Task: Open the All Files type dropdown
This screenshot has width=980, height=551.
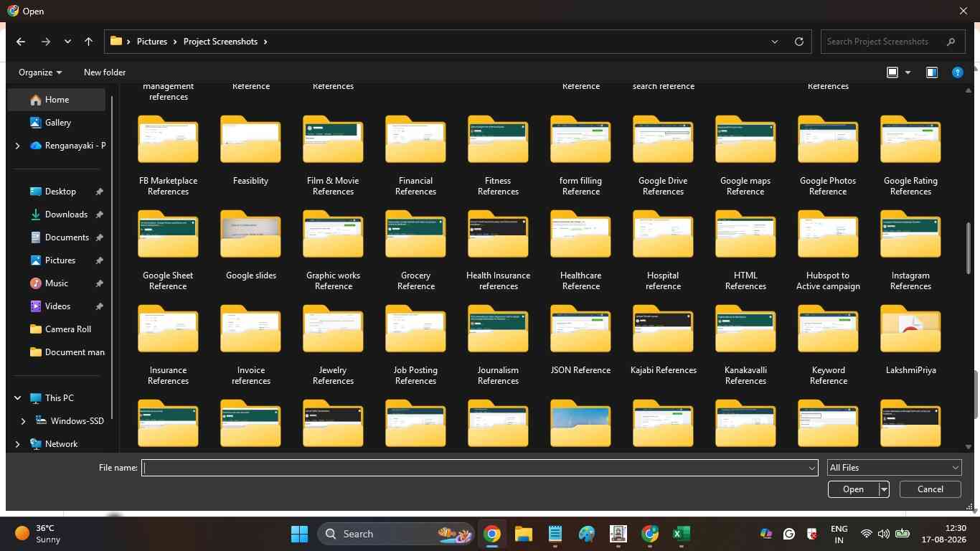Action: (x=894, y=468)
